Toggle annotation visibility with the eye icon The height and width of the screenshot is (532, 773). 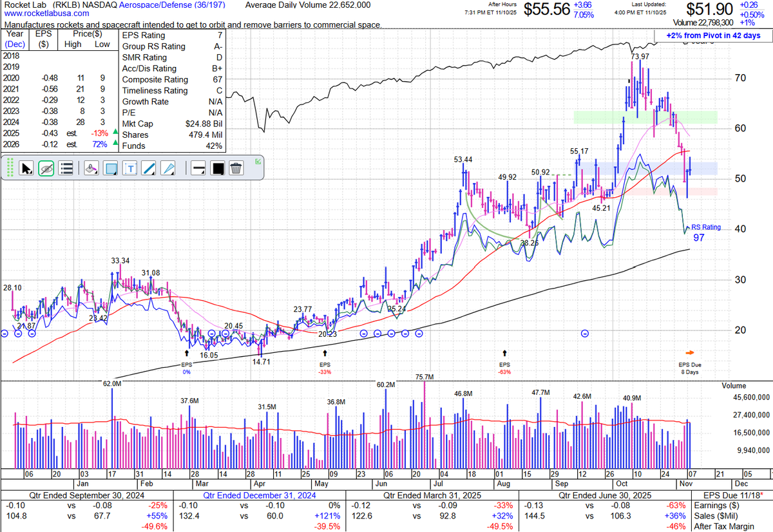45,168
